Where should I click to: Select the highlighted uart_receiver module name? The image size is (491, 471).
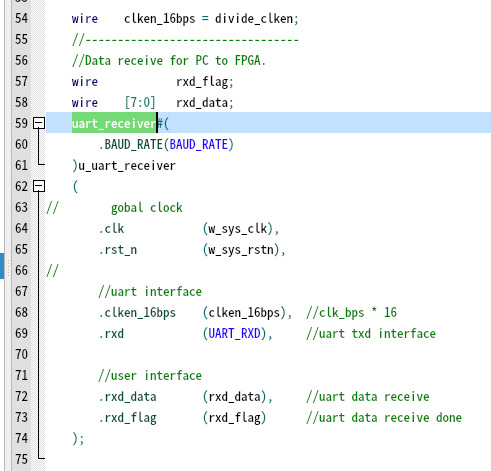pyautogui.click(x=114, y=123)
